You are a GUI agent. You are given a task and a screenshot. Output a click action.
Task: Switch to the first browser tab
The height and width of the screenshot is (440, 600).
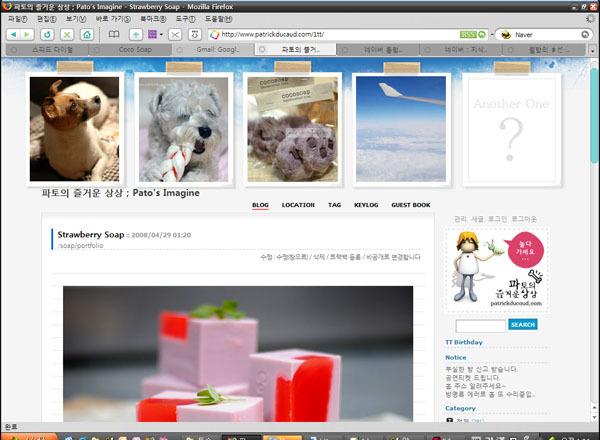47,49
